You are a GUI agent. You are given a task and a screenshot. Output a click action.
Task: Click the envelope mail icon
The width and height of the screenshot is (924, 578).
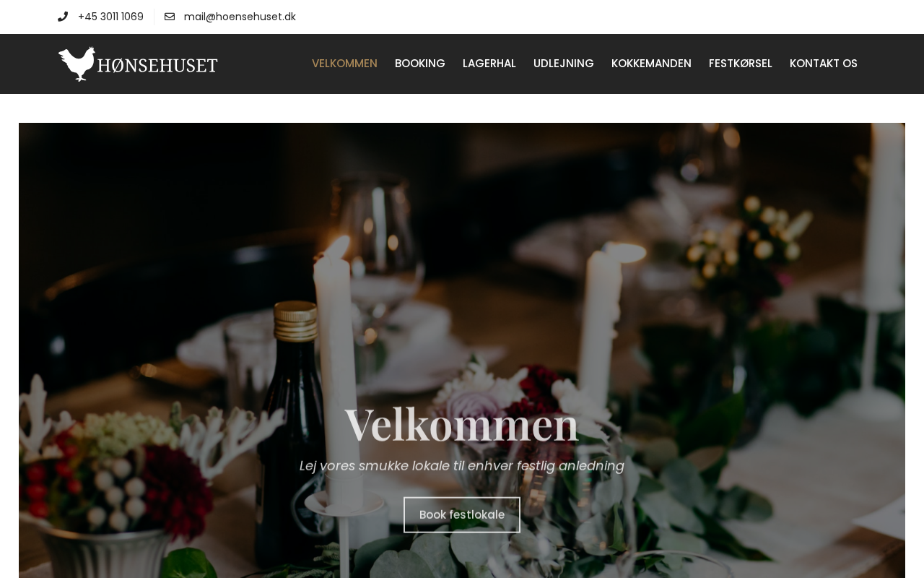pyautogui.click(x=170, y=17)
